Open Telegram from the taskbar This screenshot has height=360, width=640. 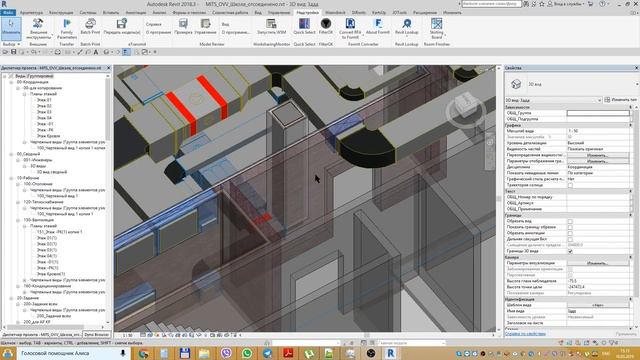click(267, 353)
